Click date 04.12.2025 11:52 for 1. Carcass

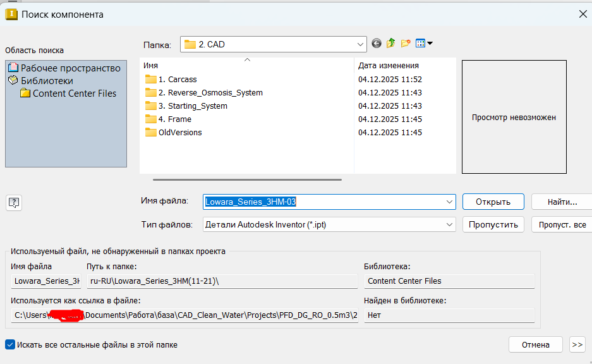tap(390, 79)
